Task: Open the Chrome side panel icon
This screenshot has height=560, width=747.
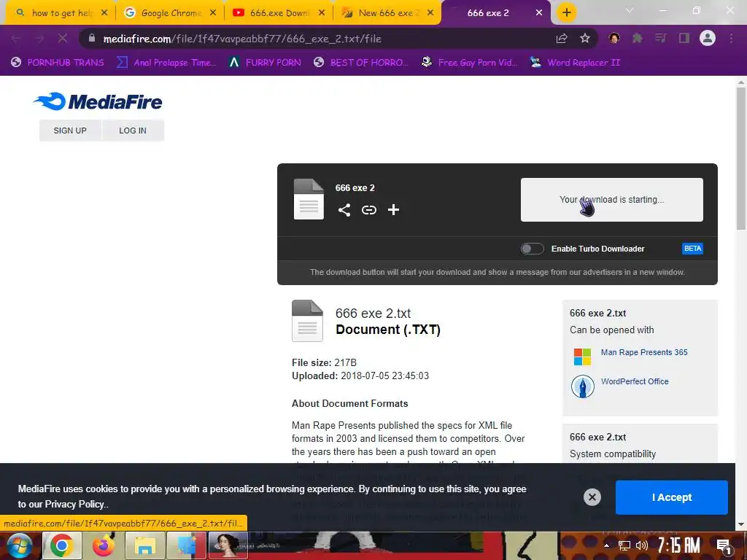Action: click(x=684, y=38)
